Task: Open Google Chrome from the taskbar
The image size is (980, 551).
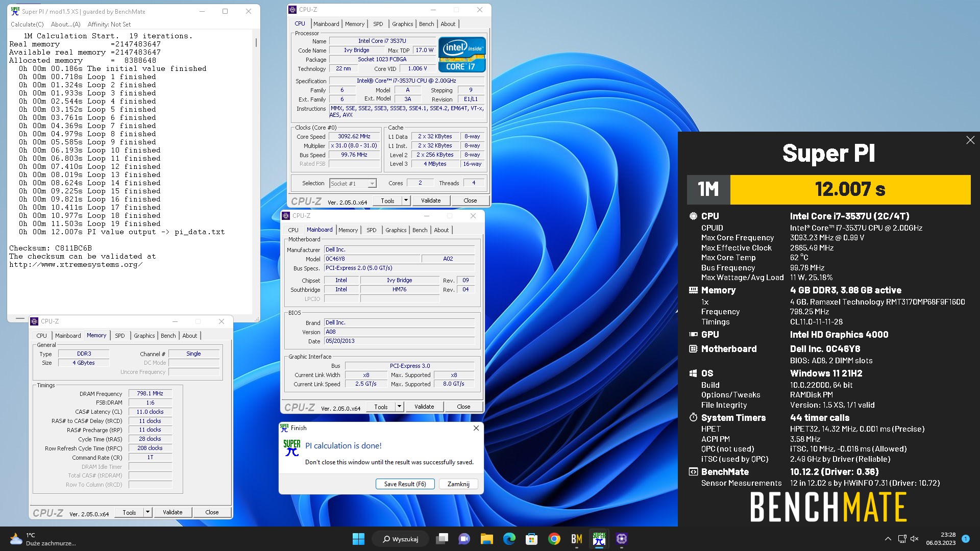Action: pos(554,539)
